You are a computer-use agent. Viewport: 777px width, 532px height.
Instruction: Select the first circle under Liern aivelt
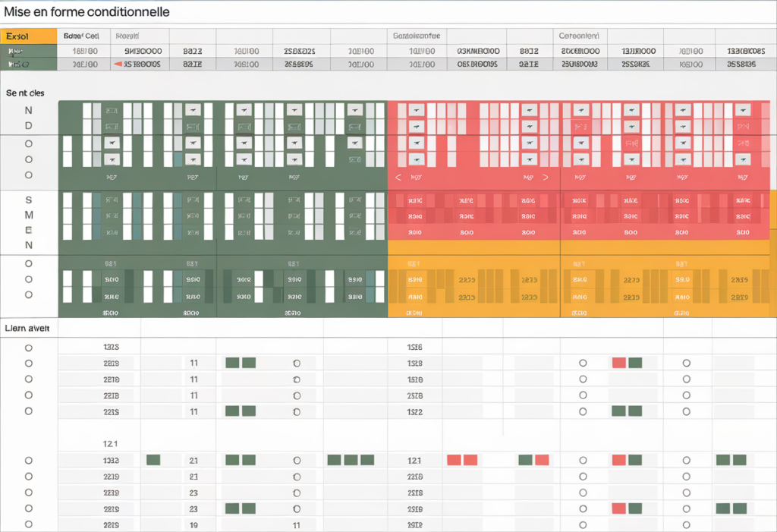point(29,347)
